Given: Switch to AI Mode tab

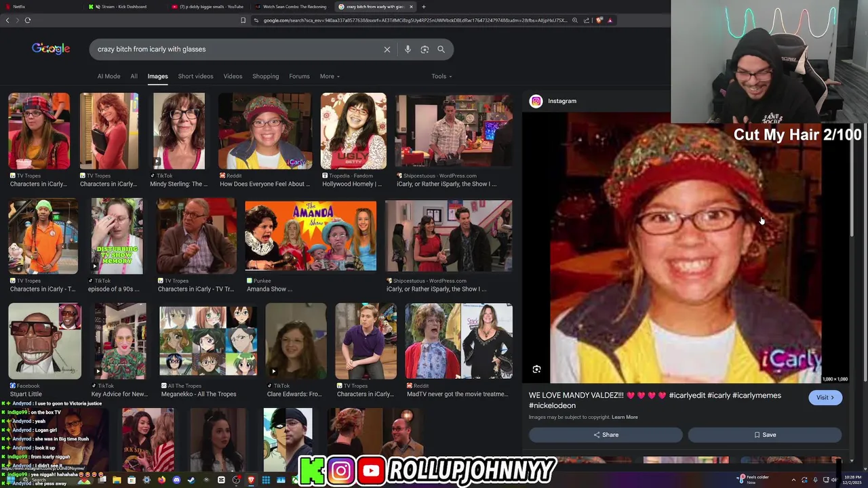Looking at the screenshot, I should (x=108, y=77).
